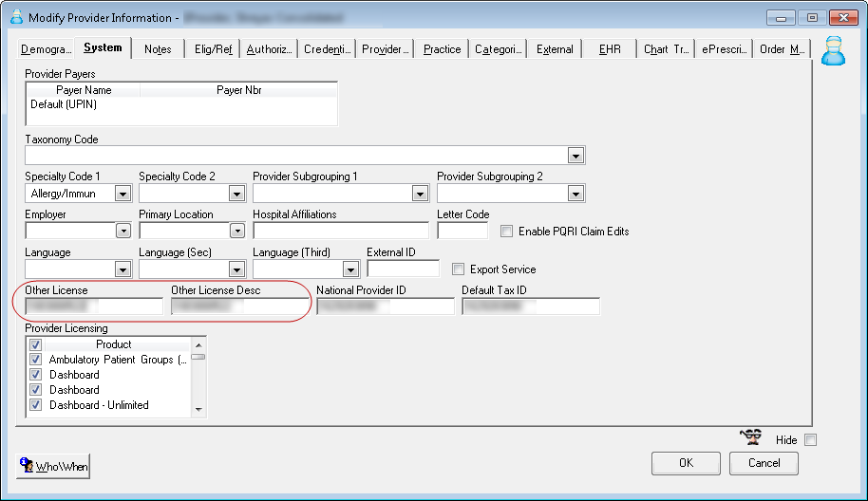
Task: Click the title bar provider icon
Action: tap(16, 17)
